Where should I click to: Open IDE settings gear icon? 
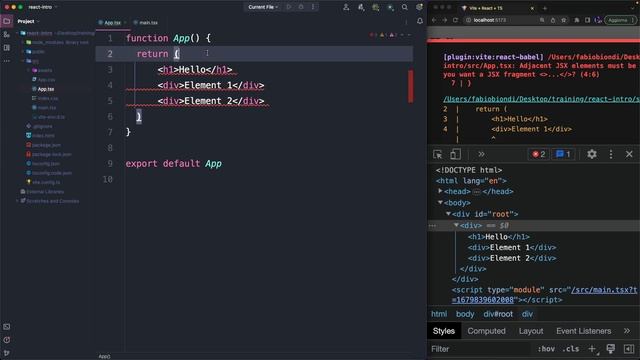click(419, 7)
